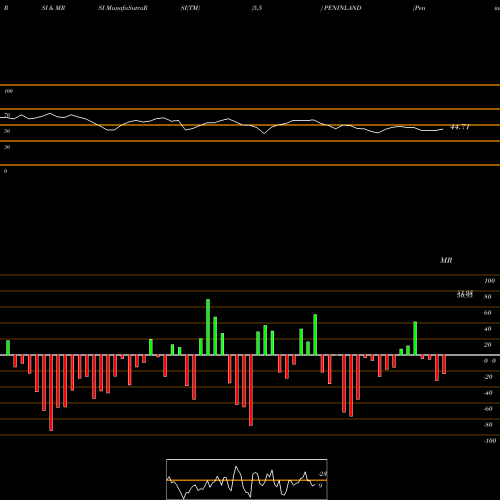Click the 60 label on MR axis

[x=488, y=313]
